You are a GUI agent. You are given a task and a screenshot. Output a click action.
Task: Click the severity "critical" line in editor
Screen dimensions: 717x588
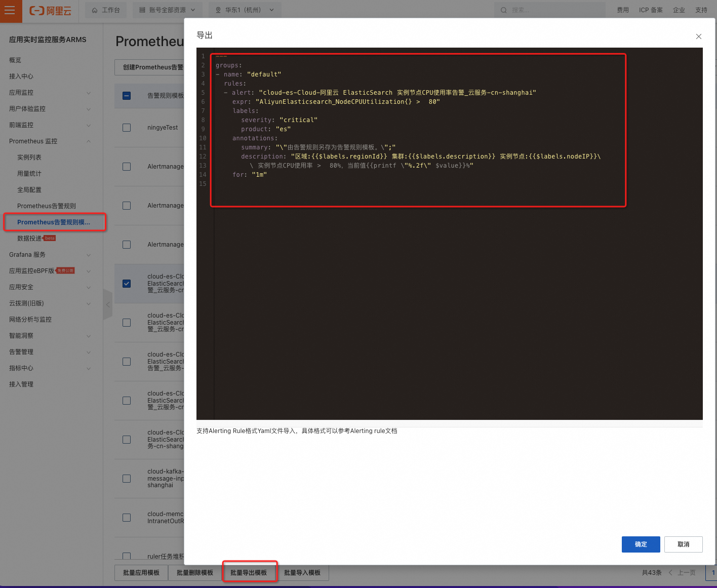click(280, 120)
